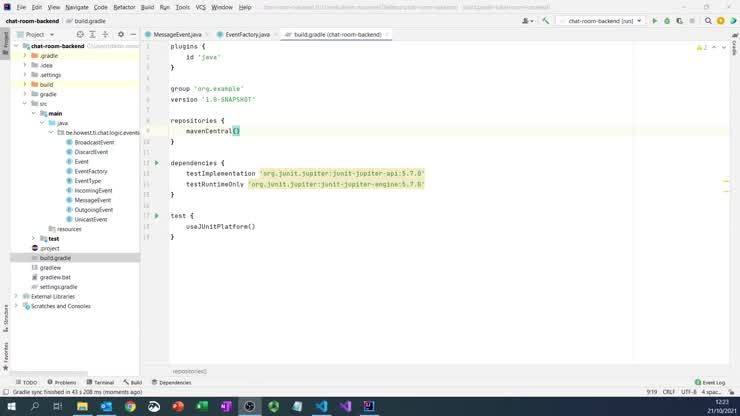
Task: Collapse the main folder
Action: click(x=34, y=113)
